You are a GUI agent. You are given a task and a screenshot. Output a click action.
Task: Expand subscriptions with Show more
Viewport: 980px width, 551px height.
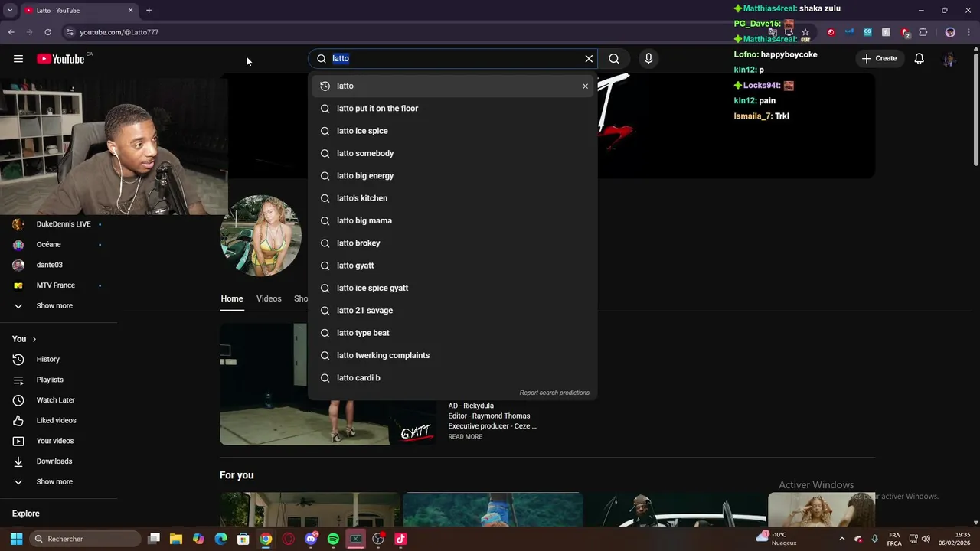coord(59,306)
